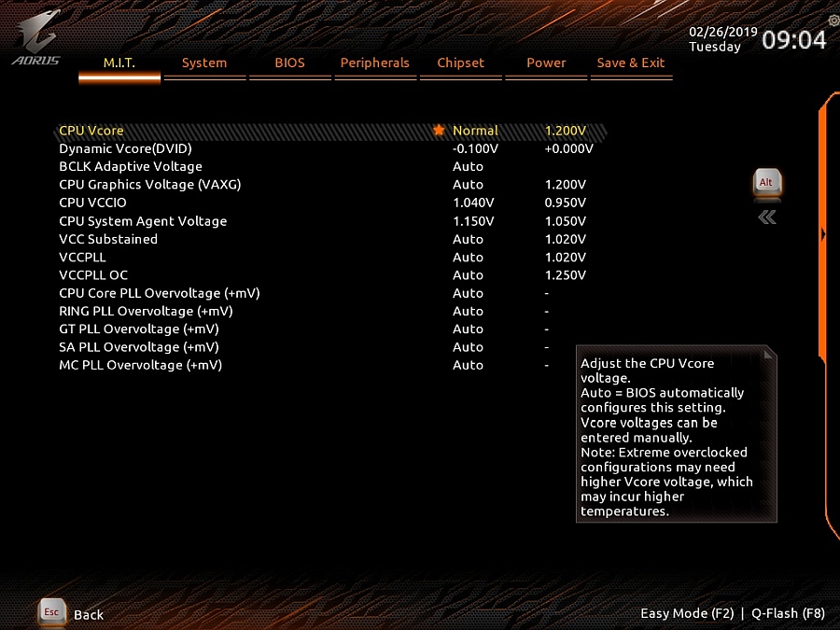Open CPU Vcore Normal value dropdown

point(475,131)
